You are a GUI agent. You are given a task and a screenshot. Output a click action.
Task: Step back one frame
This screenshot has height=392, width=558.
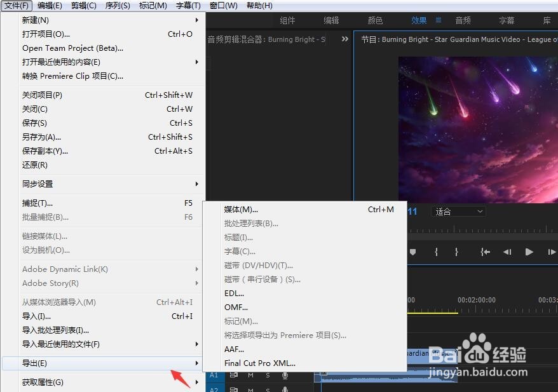507,252
